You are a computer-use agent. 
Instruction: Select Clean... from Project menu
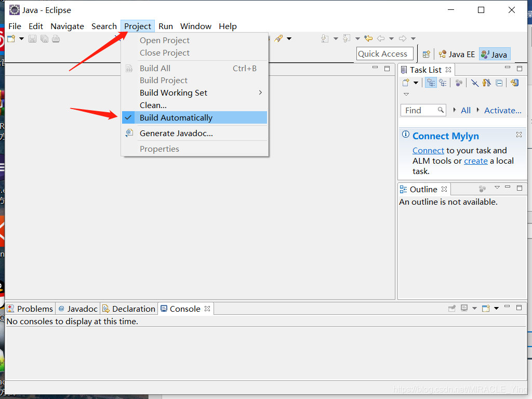(194, 105)
